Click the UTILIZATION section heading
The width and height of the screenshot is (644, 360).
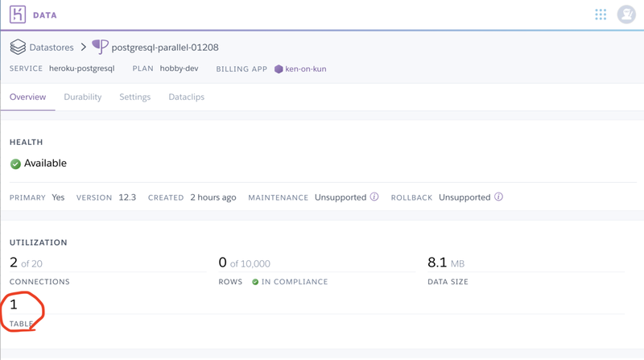[38, 242]
